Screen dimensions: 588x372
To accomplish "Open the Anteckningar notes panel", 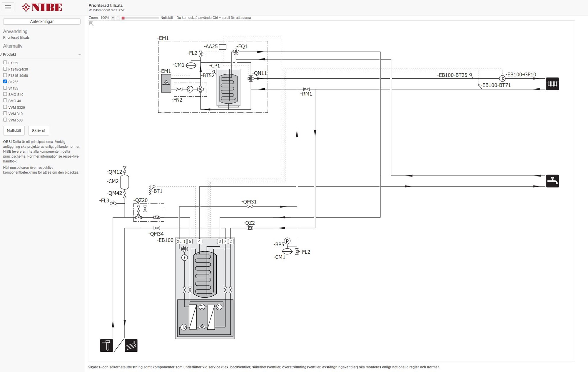I will (42, 21).
